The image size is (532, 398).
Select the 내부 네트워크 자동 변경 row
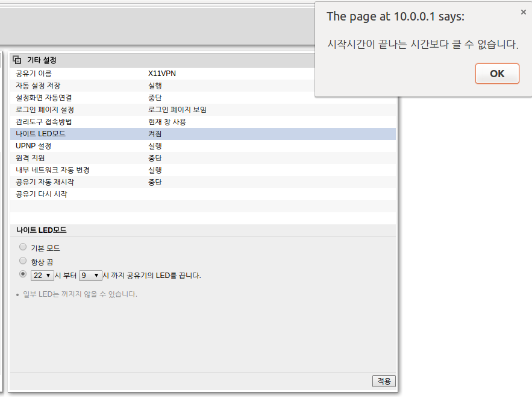tap(203, 170)
